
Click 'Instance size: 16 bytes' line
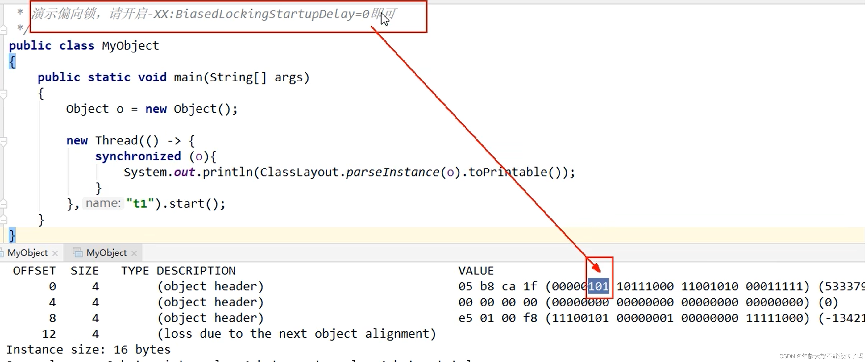[x=89, y=350]
